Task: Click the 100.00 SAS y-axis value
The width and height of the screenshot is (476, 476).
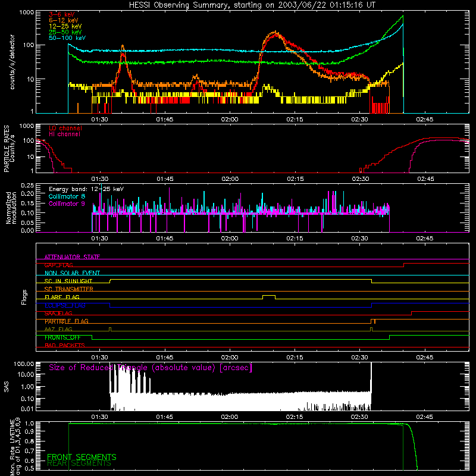Action: tap(24, 364)
